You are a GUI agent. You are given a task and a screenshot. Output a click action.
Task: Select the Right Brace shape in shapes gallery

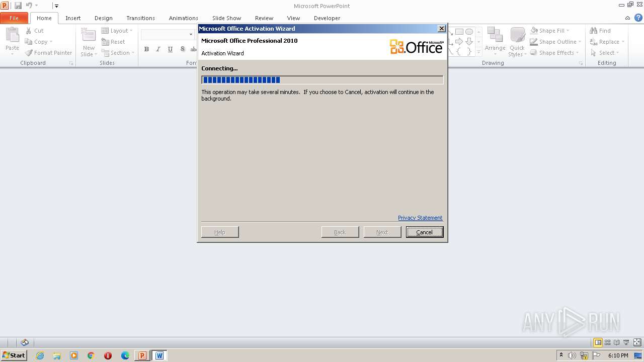pos(469,51)
